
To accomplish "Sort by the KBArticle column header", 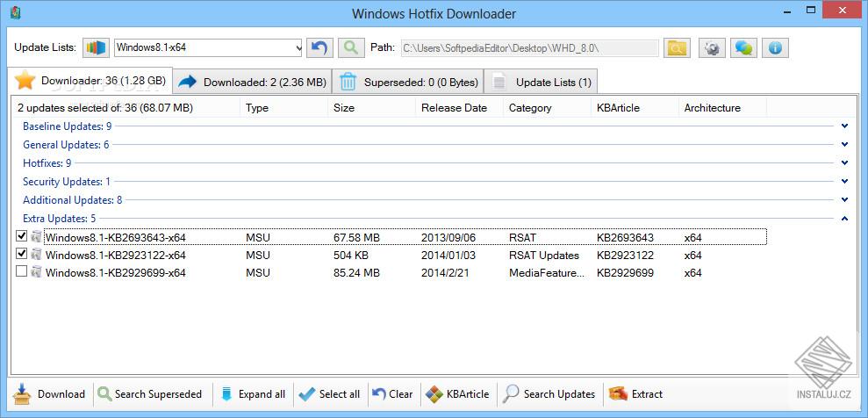I will point(635,108).
